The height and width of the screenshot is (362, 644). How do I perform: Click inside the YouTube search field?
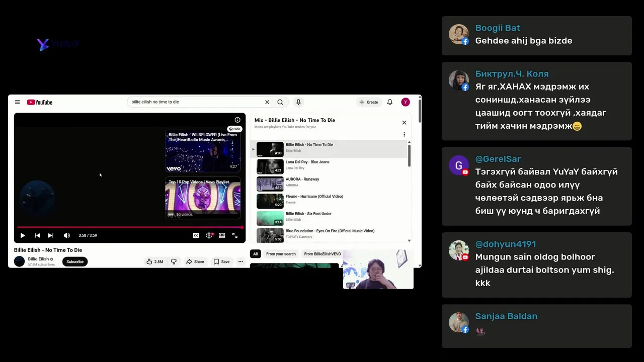tap(196, 102)
